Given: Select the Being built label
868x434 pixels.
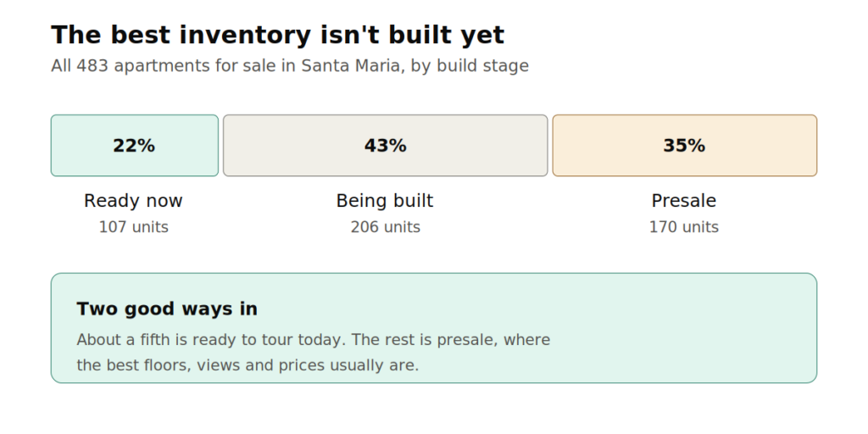Looking at the screenshot, I should [x=385, y=200].
